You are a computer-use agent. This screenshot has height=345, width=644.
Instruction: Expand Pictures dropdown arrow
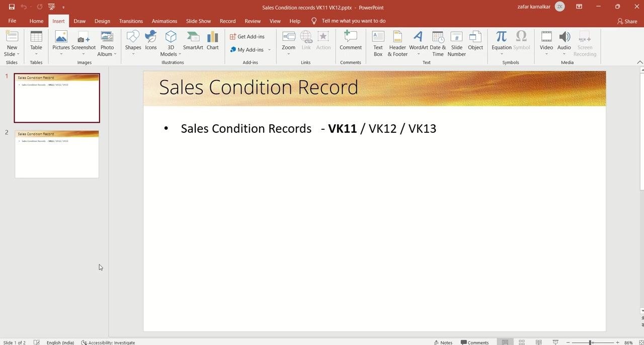pos(61,54)
